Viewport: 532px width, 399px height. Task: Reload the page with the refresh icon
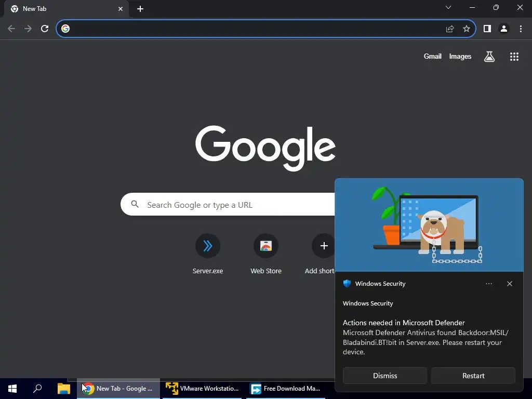click(x=45, y=29)
